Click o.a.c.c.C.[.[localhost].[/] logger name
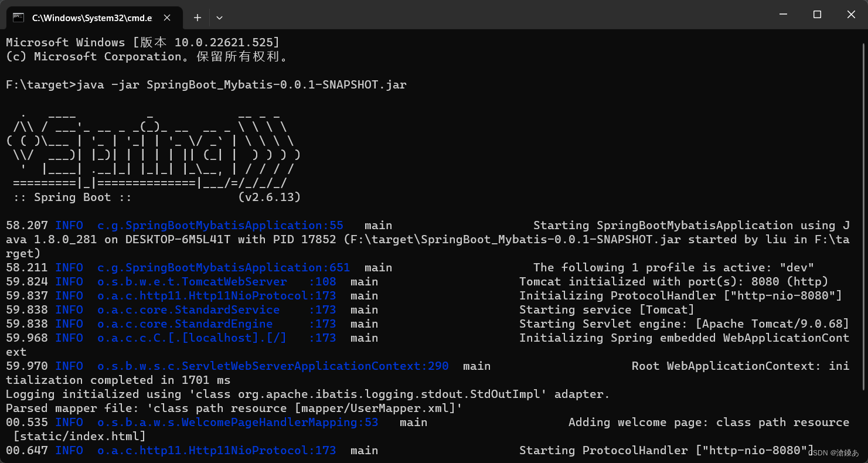Screen dimensions: 868x463 (192, 338)
